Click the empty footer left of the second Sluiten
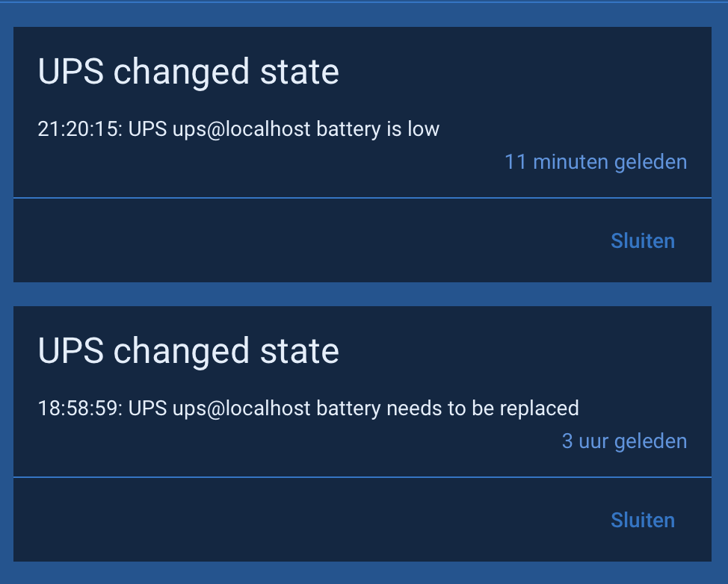 pos(299,520)
